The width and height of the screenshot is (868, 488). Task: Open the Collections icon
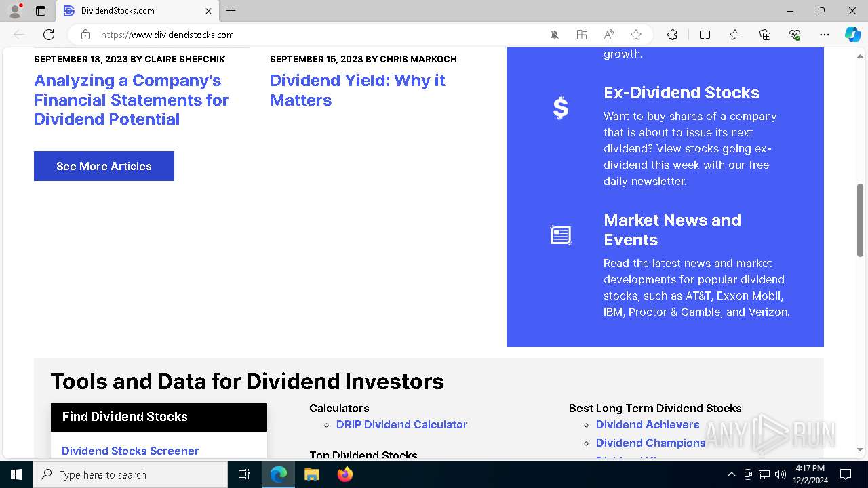(765, 35)
